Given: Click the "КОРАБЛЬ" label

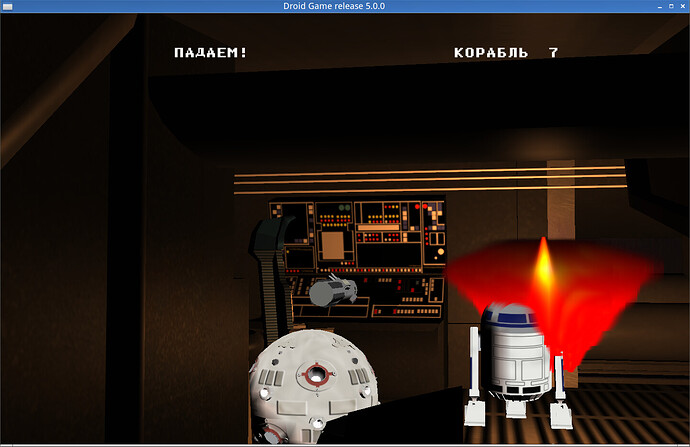Looking at the screenshot, I should pyautogui.click(x=490, y=53).
